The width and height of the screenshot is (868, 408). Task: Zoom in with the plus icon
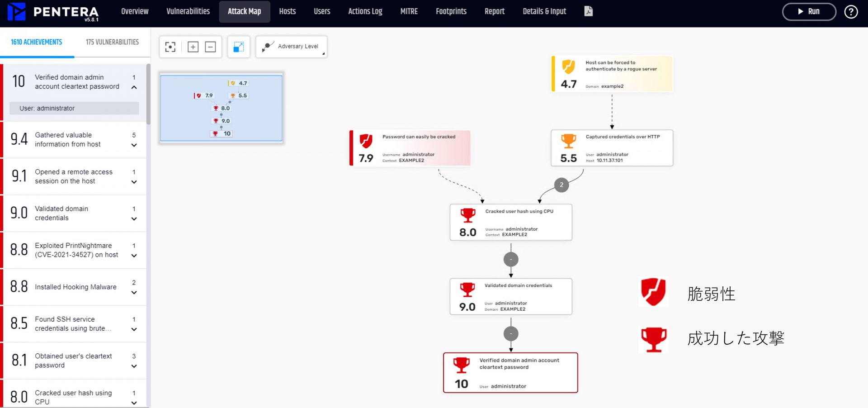193,47
